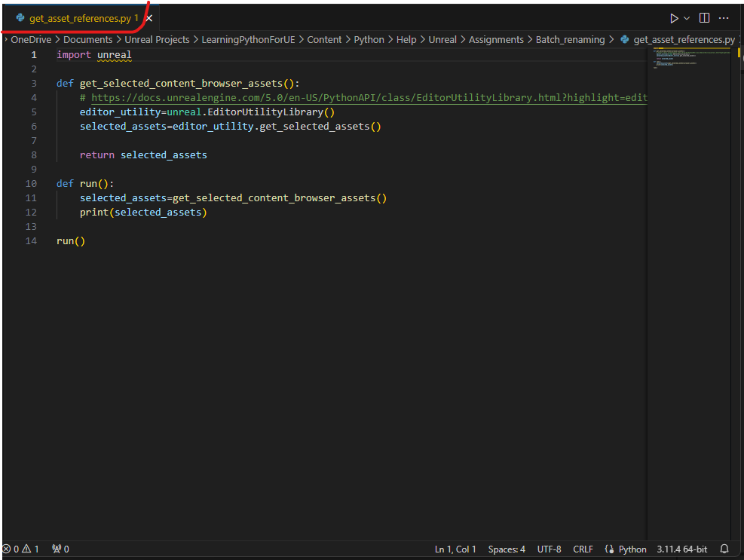Click the warning triangle count in status bar
744x560 pixels.
[x=30, y=549]
